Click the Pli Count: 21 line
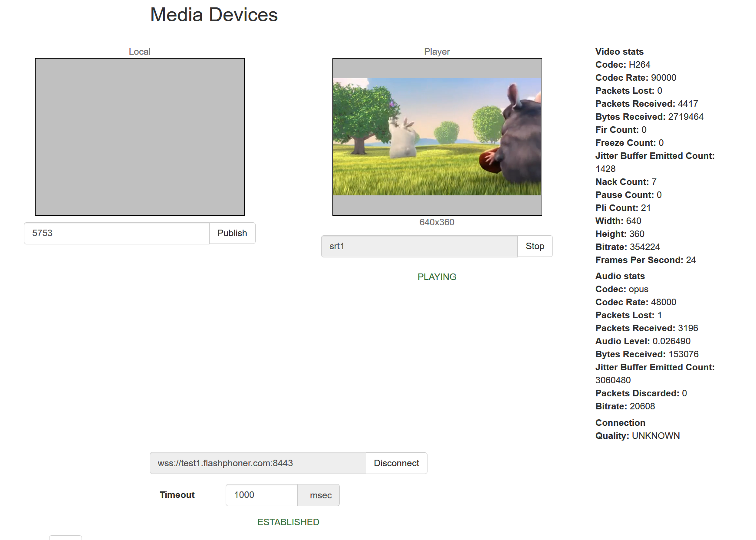 coord(623,208)
